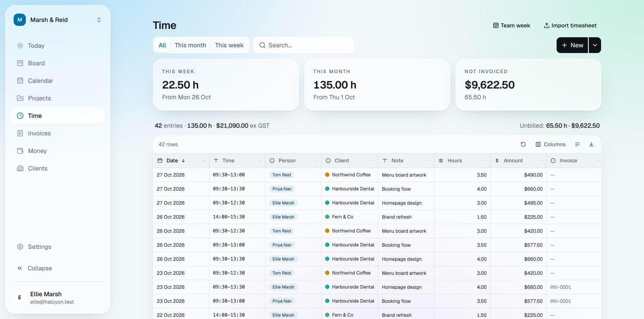Open the Amount column menu chevron
This screenshot has height=319, width=644.
coord(541,161)
